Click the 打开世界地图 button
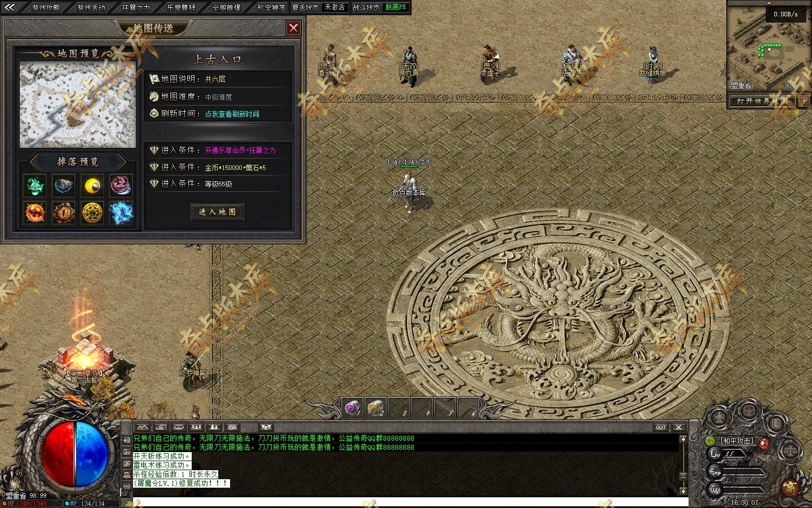Image resolution: width=812 pixels, height=508 pixels. (x=762, y=101)
